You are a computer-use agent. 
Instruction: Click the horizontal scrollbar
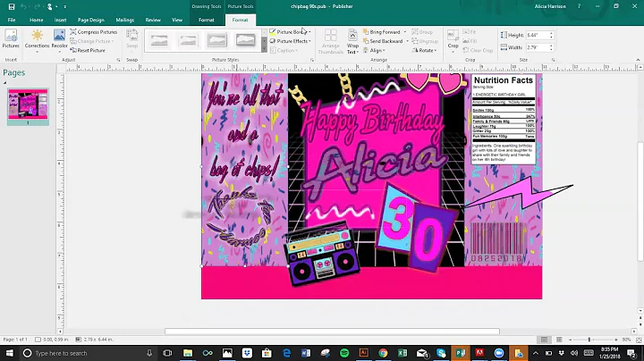point(332,331)
